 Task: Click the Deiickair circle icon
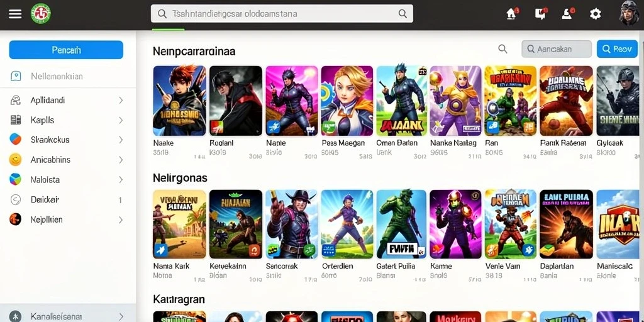pos(15,199)
